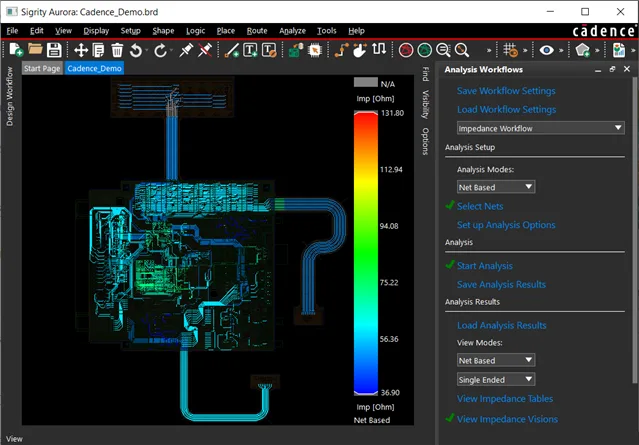Select the Move tool

(x=81, y=50)
